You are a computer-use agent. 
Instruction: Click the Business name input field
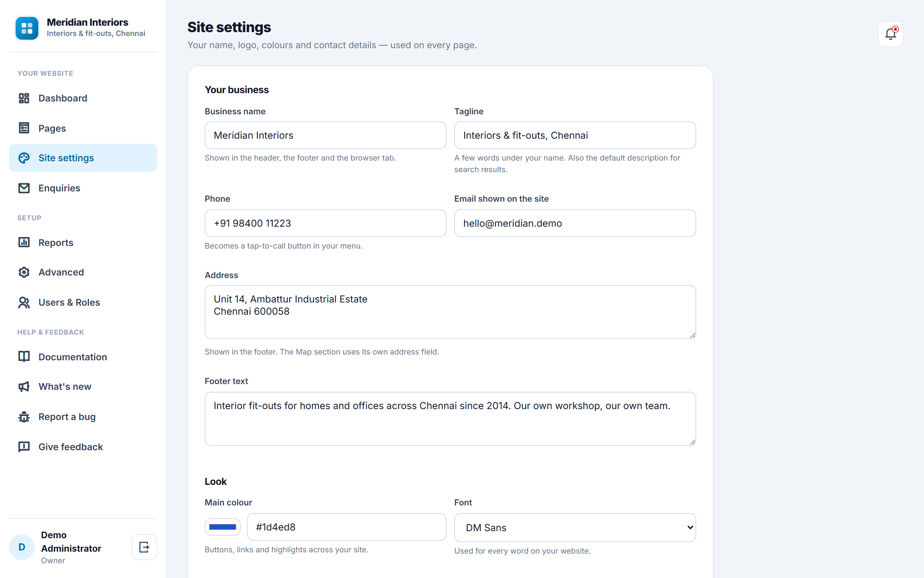point(325,135)
